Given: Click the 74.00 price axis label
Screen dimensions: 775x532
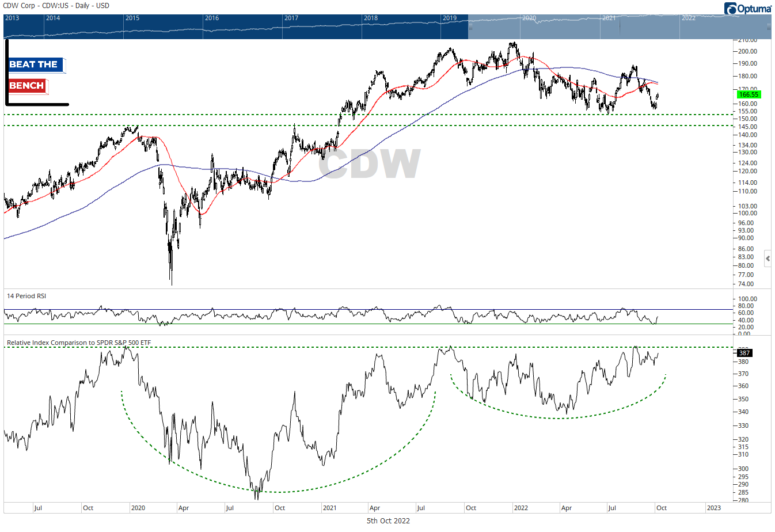Looking at the screenshot, I should (747, 284).
